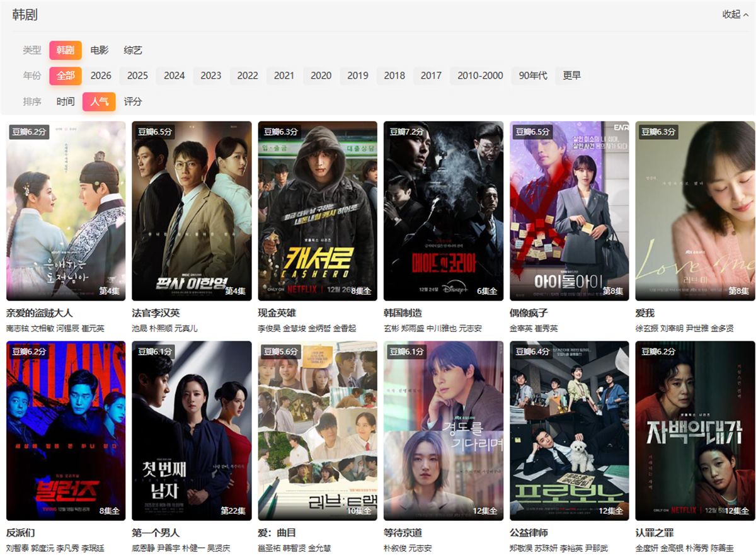
Task: Choose the 2010-2000 year range
Action: point(480,76)
